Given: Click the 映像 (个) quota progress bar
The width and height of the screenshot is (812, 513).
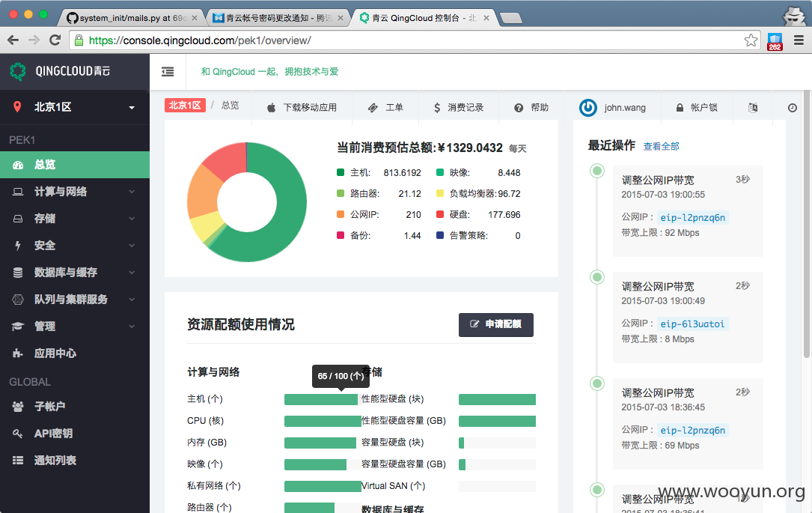Looking at the screenshot, I should (x=322, y=465).
